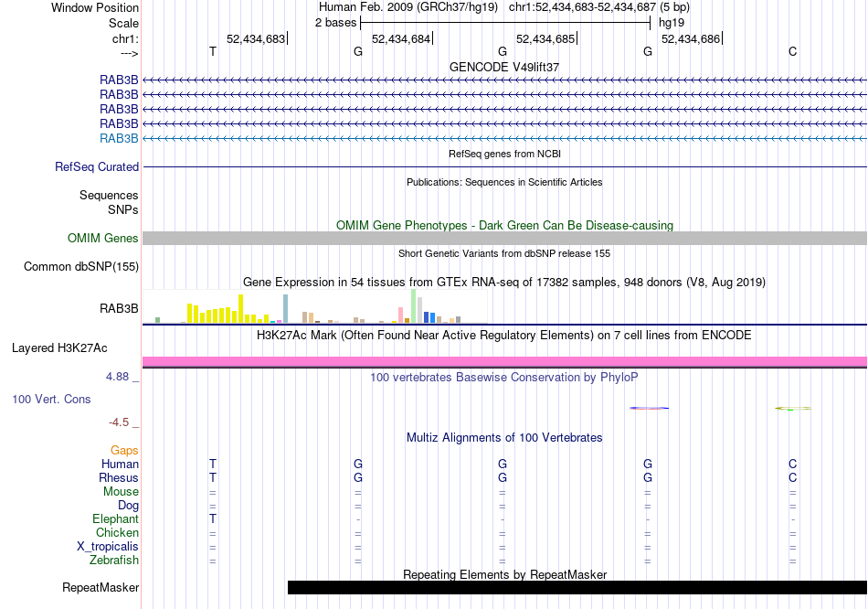Image resolution: width=868 pixels, height=609 pixels.
Task: Click the Layered H3K27Ac track label
Action: tap(59, 348)
